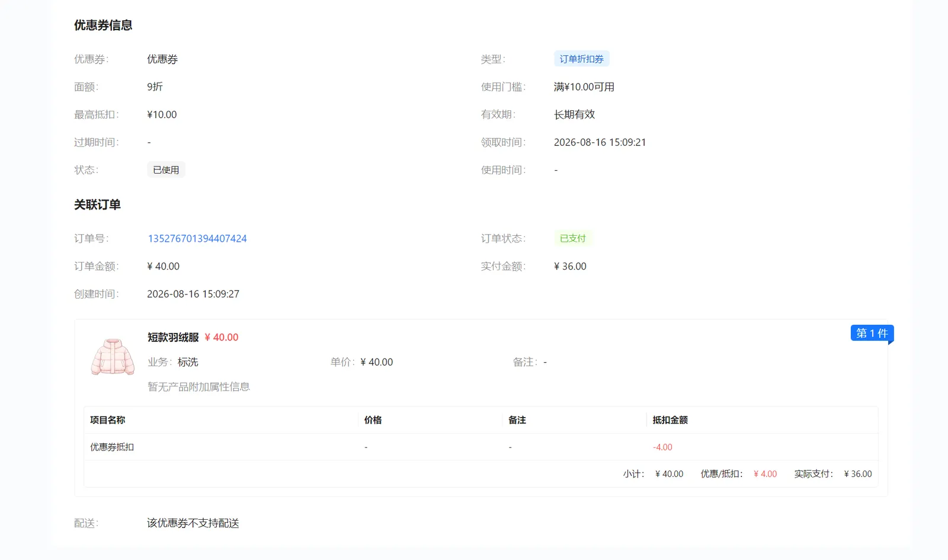Click the 关联订单 section heading
This screenshot has height=560, width=948.
(97, 204)
